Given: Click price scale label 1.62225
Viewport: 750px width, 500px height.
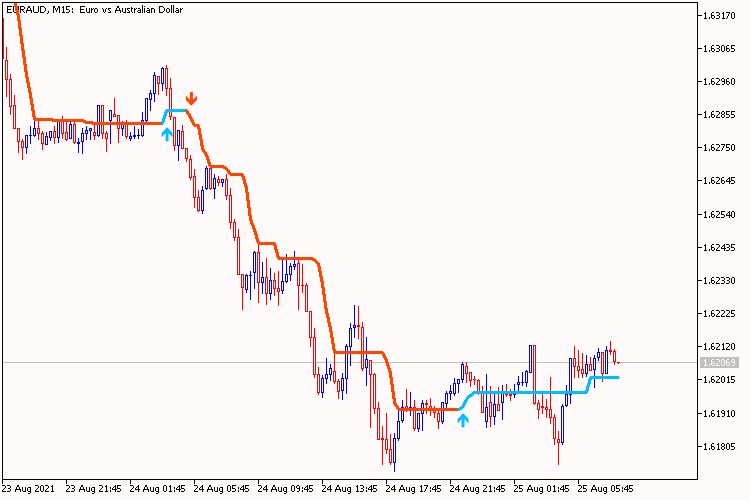Looking at the screenshot, I should [x=719, y=313].
